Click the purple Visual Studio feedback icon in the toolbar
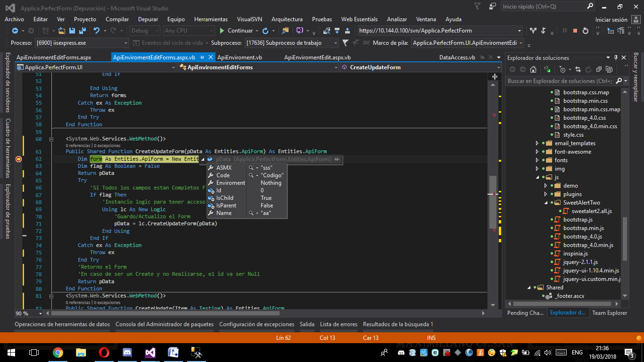This screenshot has width=644, height=362. (299, 31)
